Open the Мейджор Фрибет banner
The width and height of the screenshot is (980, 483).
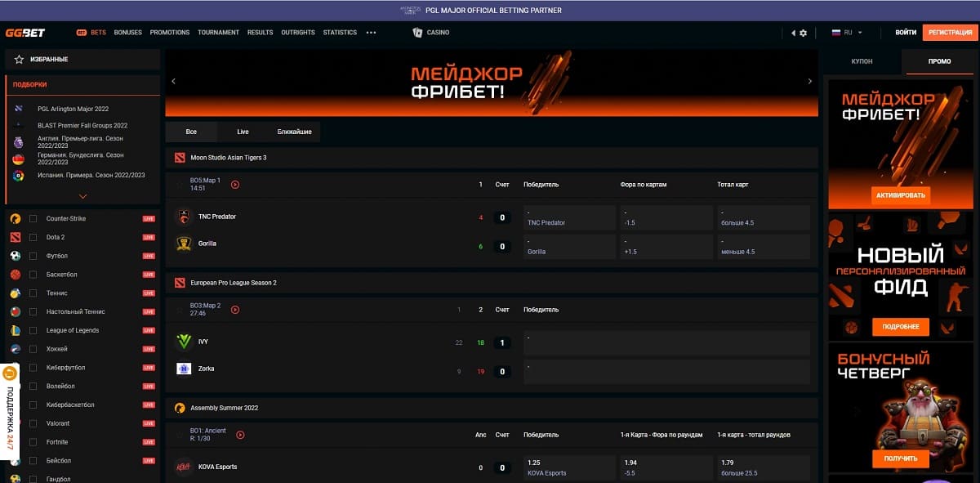click(x=492, y=82)
